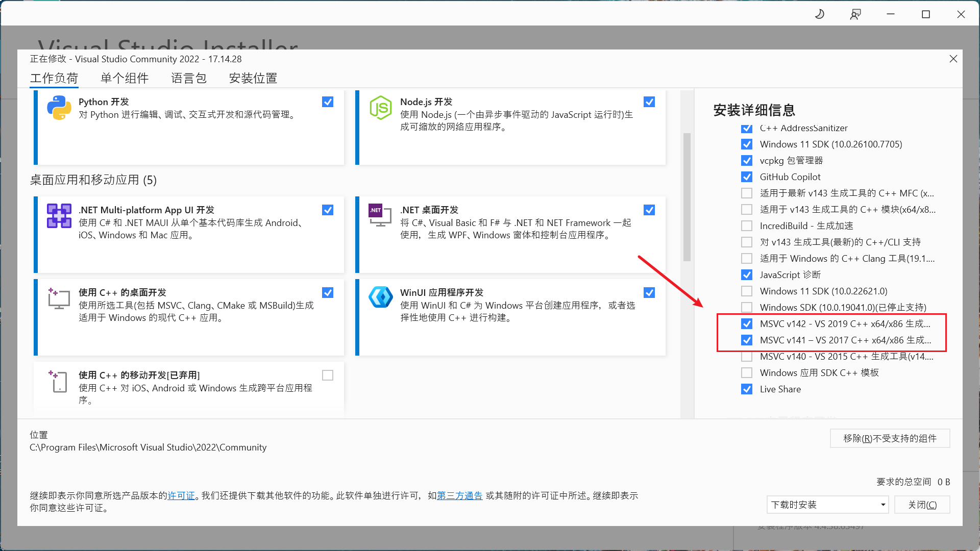Switch to the 语言包 tab
Image resolution: width=980 pixels, height=551 pixels.
click(189, 78)
